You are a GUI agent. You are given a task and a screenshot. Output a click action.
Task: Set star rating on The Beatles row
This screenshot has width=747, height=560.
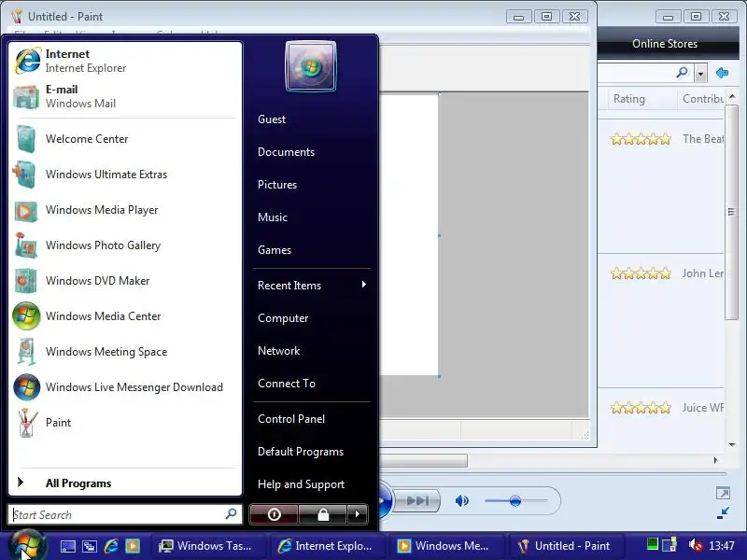[641, 139]
